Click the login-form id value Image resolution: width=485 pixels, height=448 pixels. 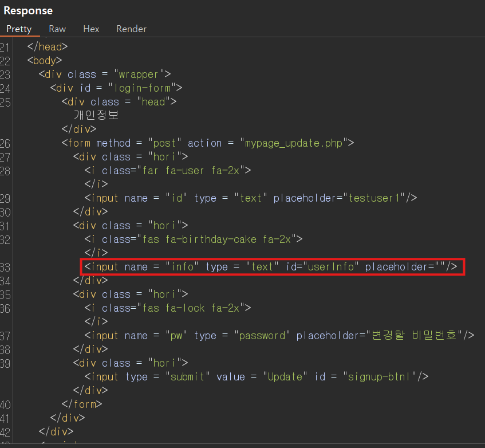click(142, 88)
